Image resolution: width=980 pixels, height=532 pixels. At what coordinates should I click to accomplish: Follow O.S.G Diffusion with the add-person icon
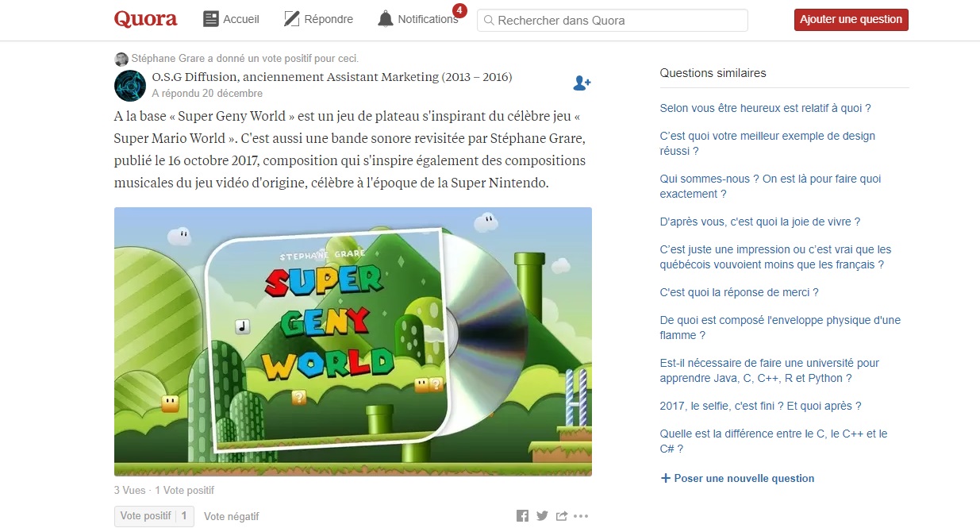pos(582,83)
